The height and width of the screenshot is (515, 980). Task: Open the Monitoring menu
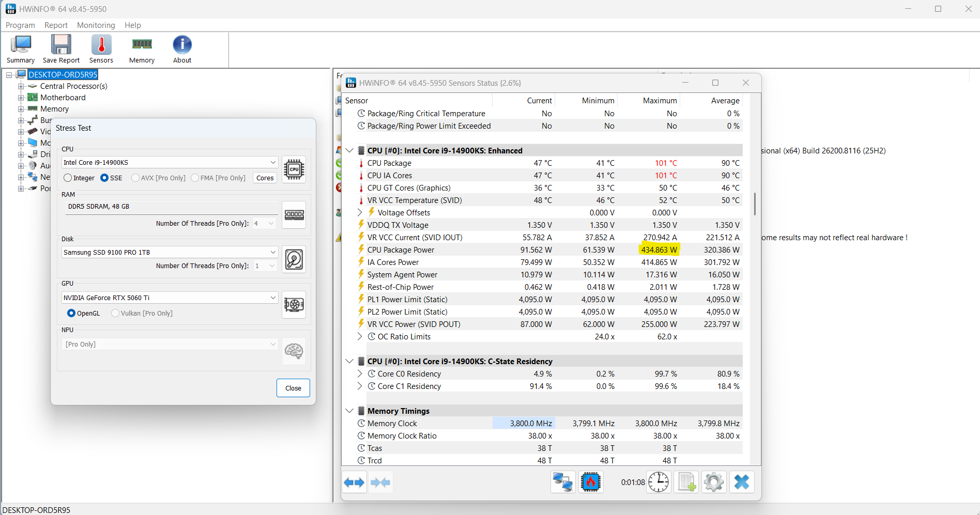(96, 25)
